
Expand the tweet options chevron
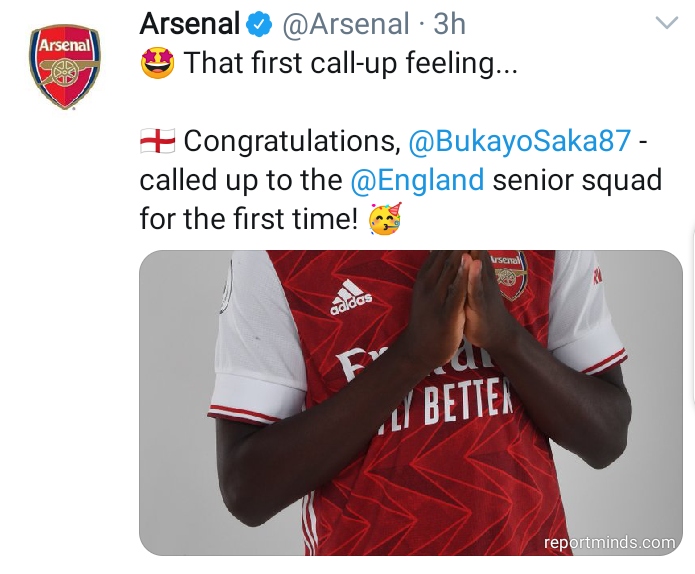click(666, 22)
